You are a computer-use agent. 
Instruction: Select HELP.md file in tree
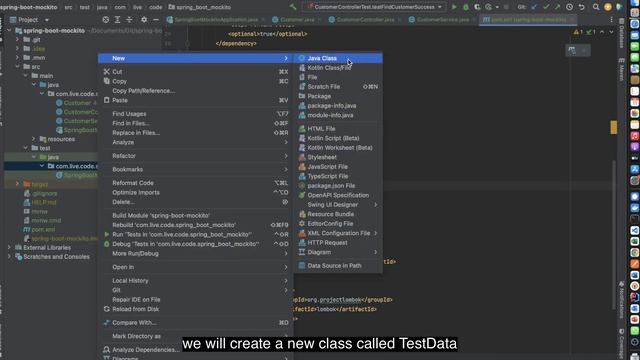44,202
